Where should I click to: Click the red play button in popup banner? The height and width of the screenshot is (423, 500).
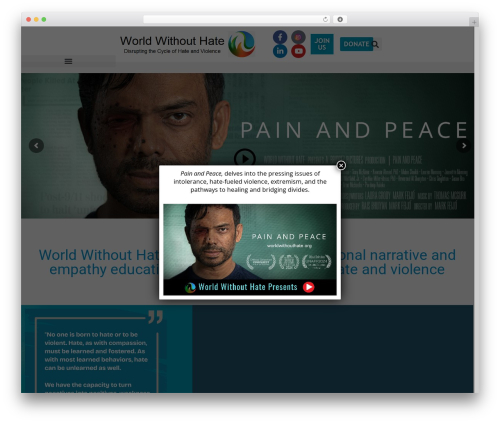pyautogui.click(x=309, y=287)
